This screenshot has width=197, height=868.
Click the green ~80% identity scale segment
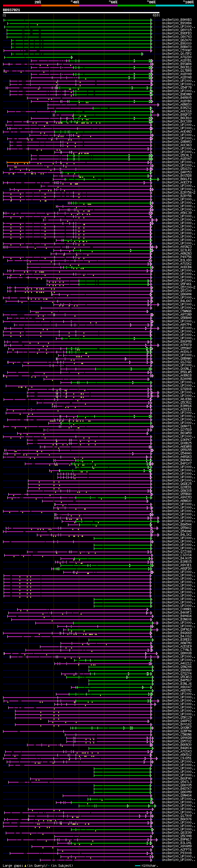point(137,6)
